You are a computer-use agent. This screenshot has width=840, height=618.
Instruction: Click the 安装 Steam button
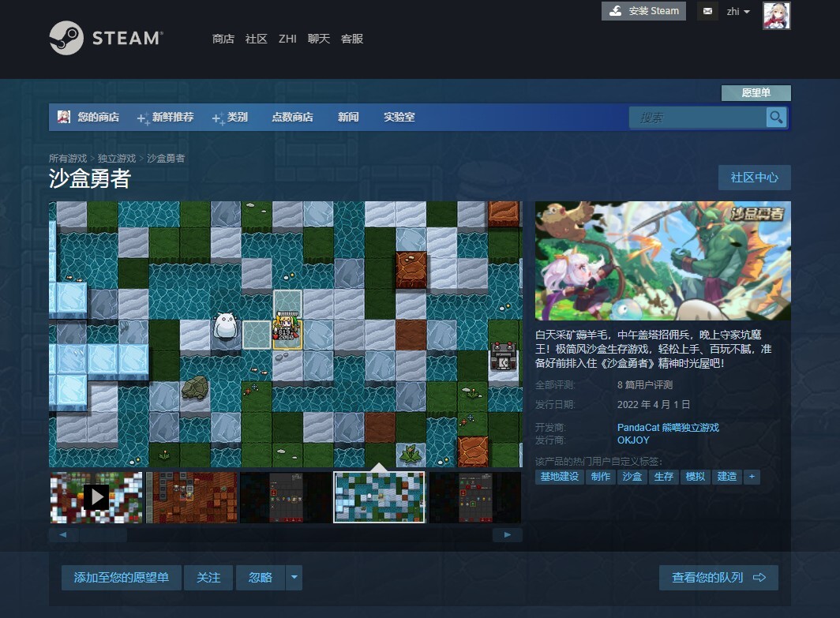pyautogui.click(x=644, y=11)
